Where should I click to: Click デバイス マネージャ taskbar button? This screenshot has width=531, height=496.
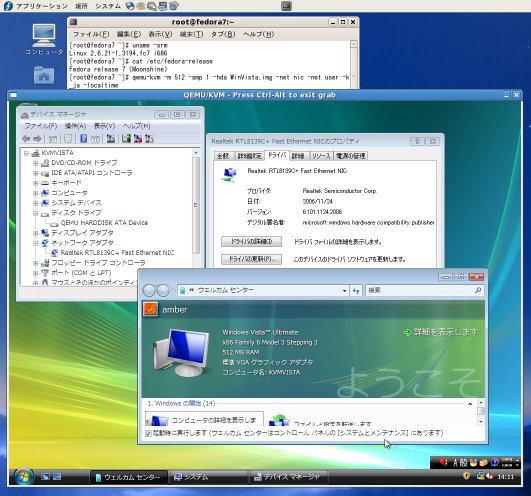point(288,477)
